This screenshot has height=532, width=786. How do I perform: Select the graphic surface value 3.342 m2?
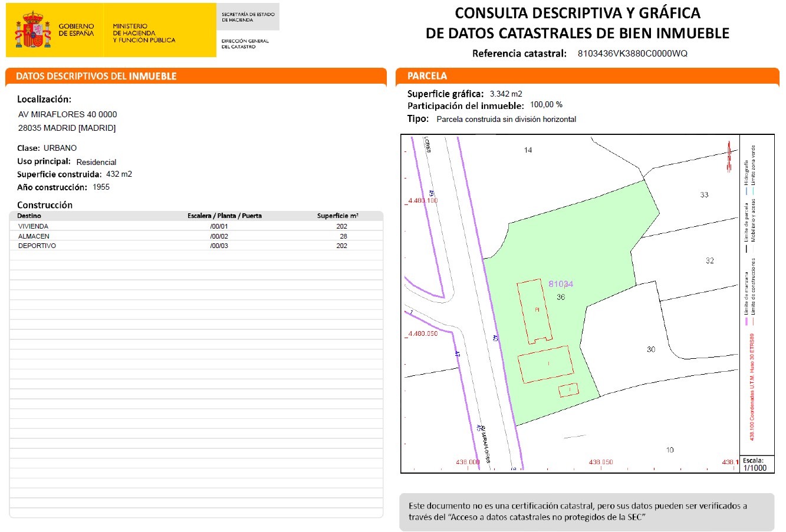(x=506, y=94)
